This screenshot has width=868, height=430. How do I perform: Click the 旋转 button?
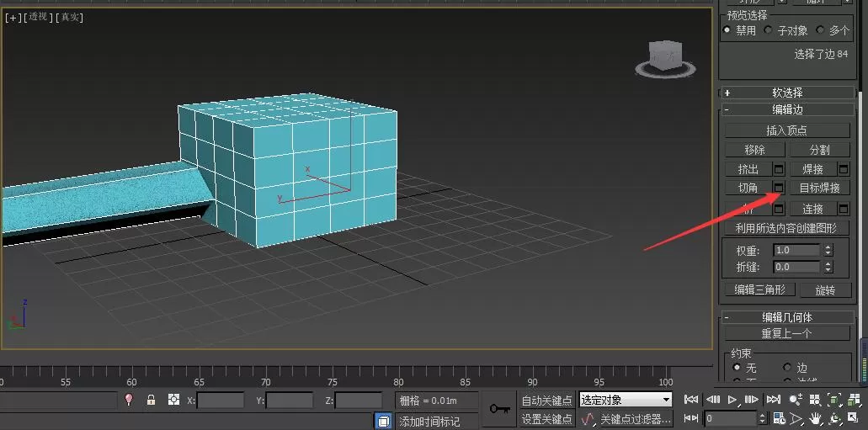click(x=825, y=290)
